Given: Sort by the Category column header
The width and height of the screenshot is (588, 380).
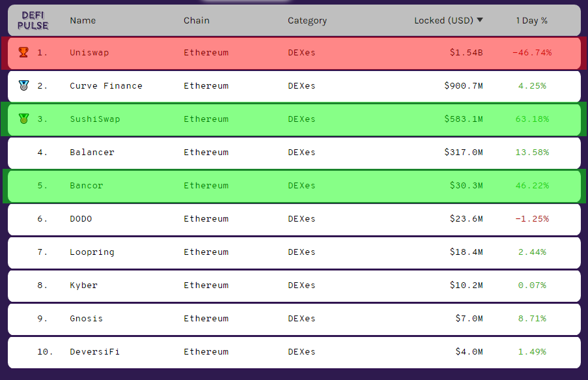Looking at the screenshot, I should pyautogui.click(x=307, y=20).
